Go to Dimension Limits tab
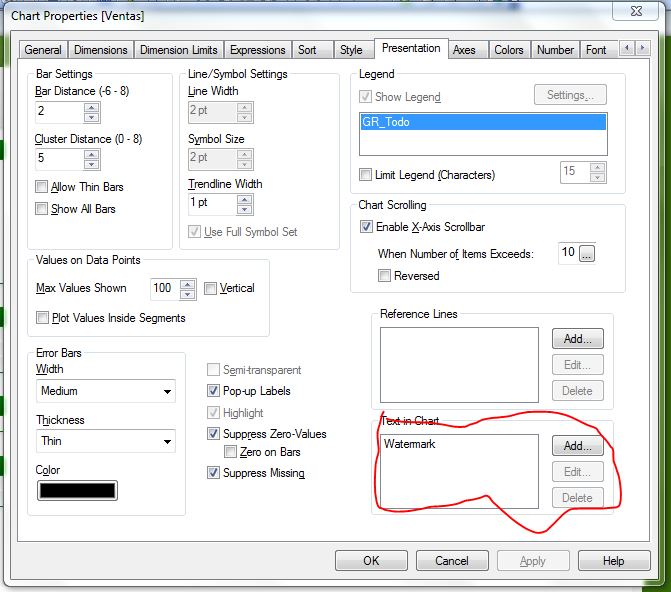This screenshot has width=671, height=592. [x=178, y=50]
